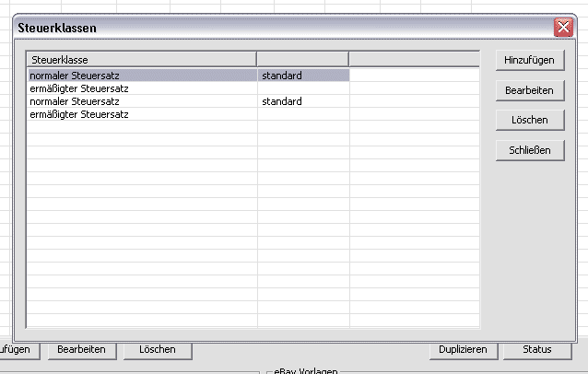The height and width of the screenshot is (374, 588).
Task: Sort by the Steuerklasse column header
Action: pos(142,60)
